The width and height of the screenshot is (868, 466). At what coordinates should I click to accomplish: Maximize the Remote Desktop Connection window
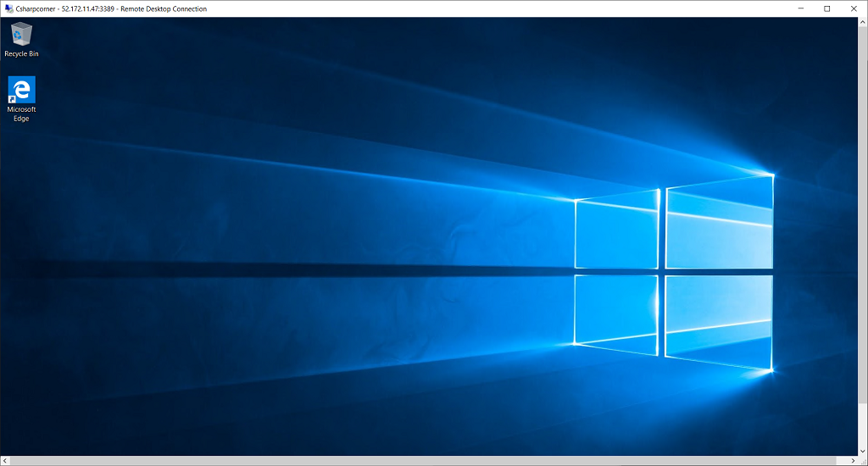827,8
